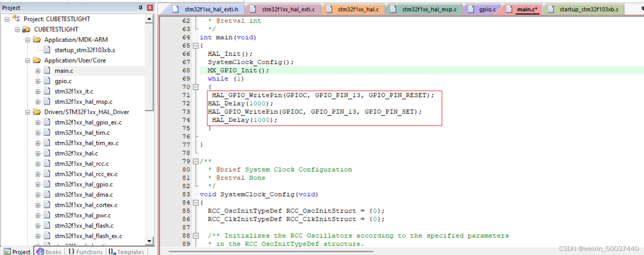Expand stm32f1xx_it.c tree node
This screenshot has width=644, height=255.
(x=38, y=92)
